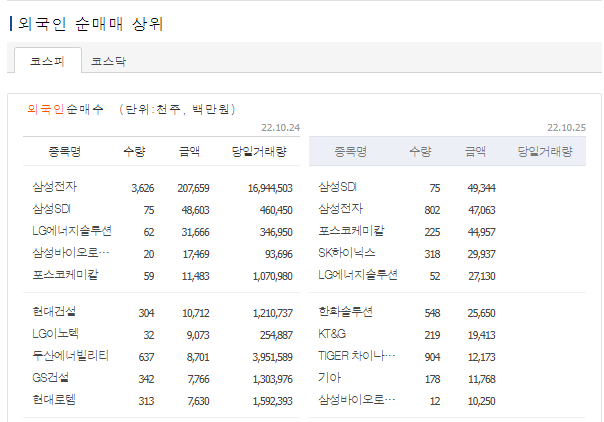Switch to the 코스피 tab
Viewport: 604px width, 422px height.
[48, 61]
